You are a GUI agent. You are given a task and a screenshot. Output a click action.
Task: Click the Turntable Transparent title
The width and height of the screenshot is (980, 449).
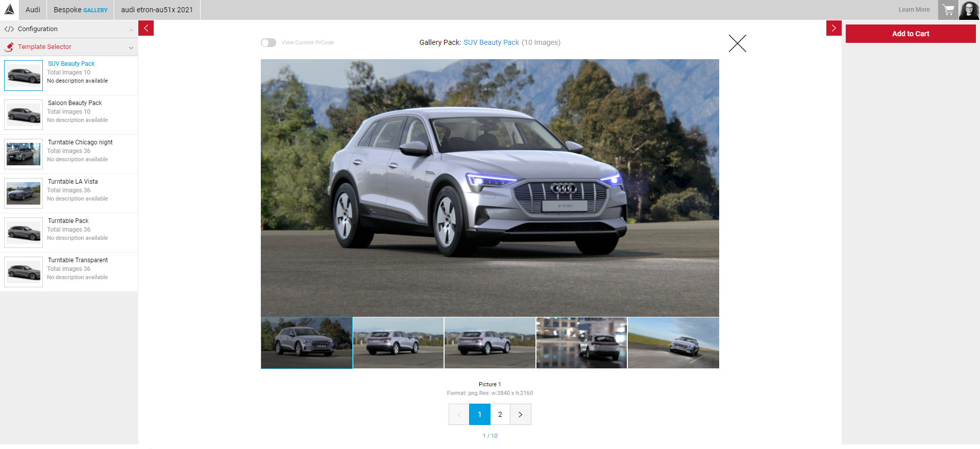78,260
